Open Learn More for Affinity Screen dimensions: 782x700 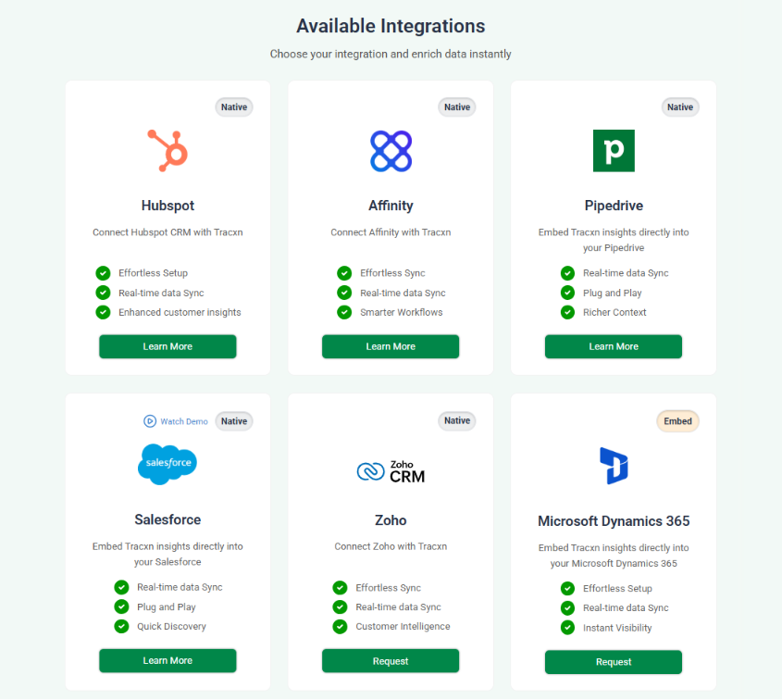tap(391, 346)
